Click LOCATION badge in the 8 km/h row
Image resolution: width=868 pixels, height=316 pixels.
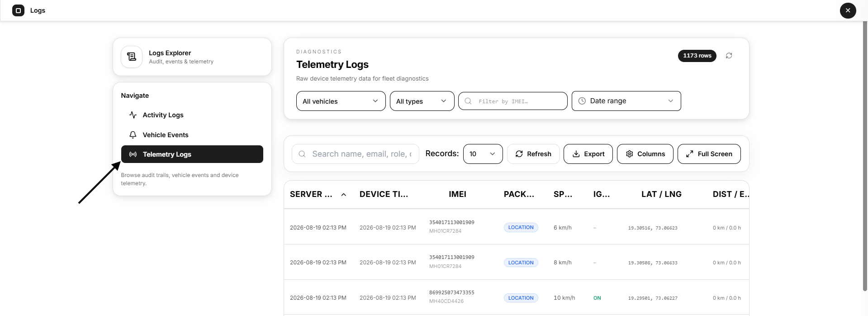[521, 263]
